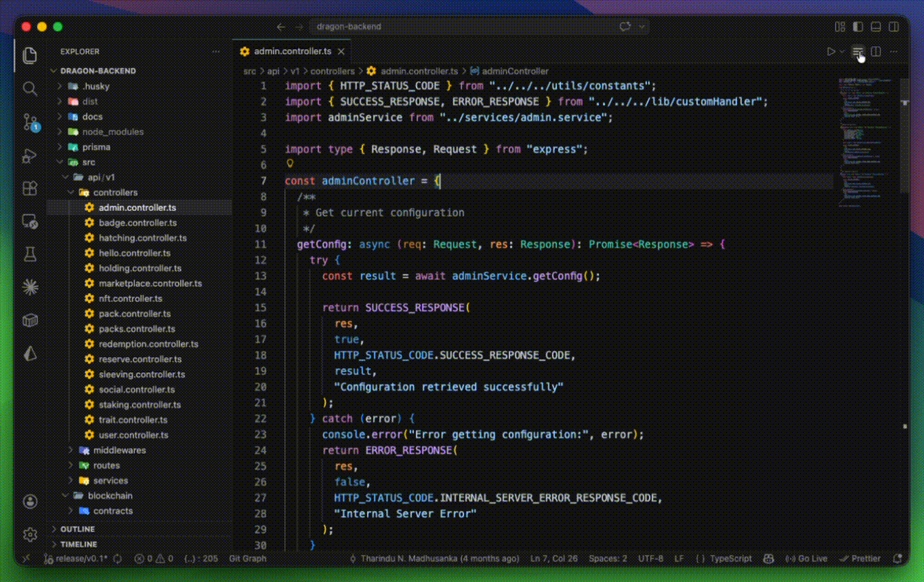Toggle the bottom Panel visibility
This screenshot has height=582, width=924.
pyautogui.click(x=876, y=27)
